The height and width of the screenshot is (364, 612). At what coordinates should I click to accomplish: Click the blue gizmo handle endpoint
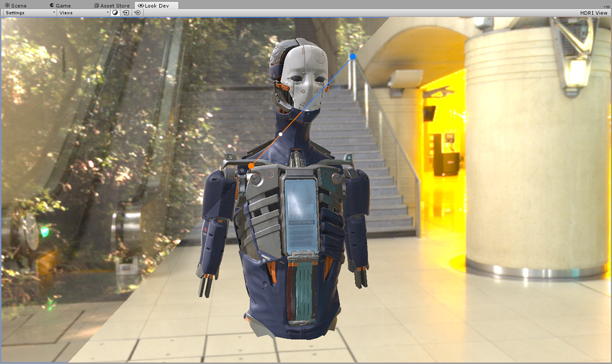click(353, 56)
